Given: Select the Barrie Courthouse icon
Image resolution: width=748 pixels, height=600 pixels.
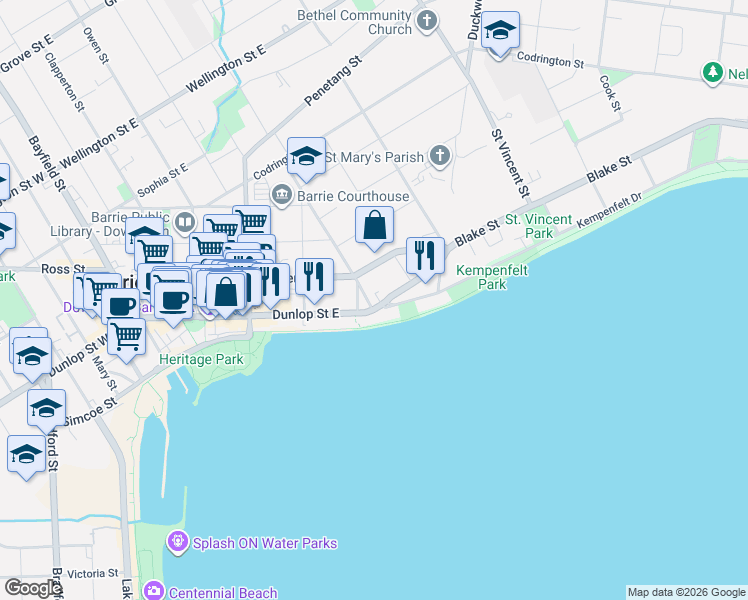Looking at the screenshot, I should click(x=281, y=196).
